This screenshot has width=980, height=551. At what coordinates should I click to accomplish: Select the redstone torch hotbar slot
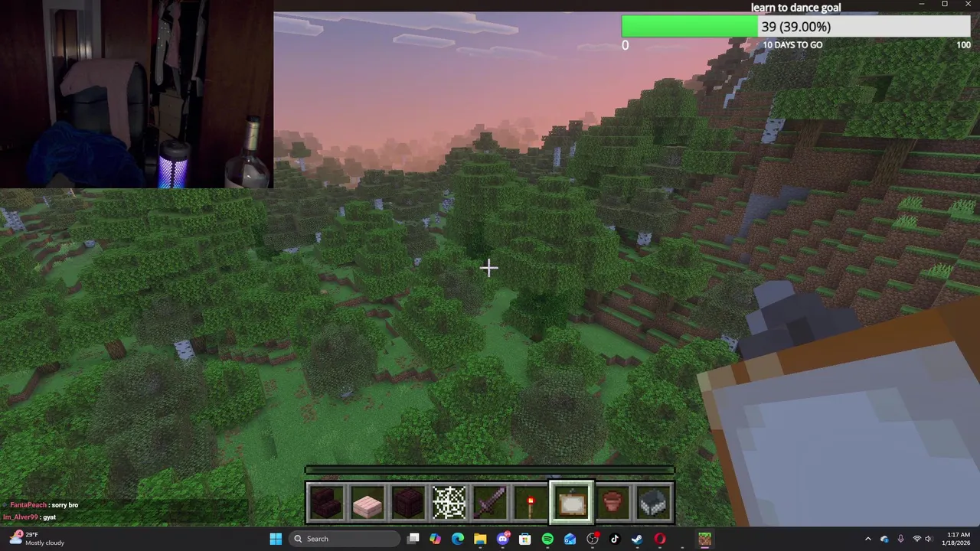(x=530, y=503)
